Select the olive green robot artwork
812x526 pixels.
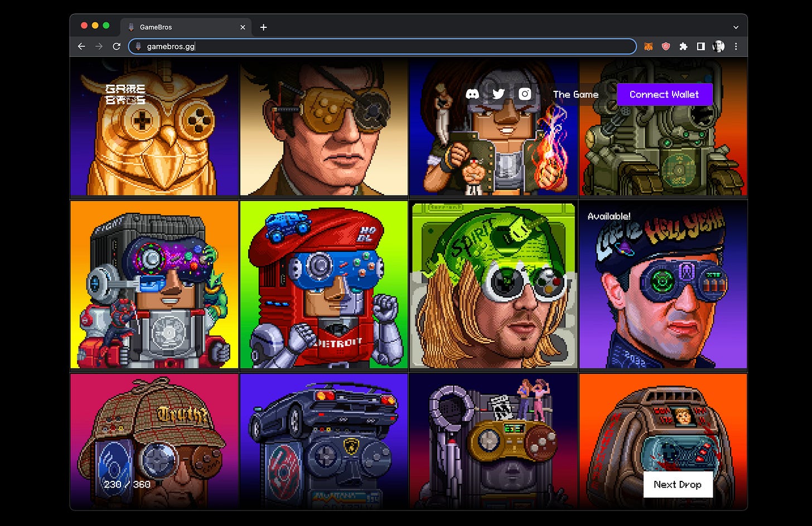point(663,128)
